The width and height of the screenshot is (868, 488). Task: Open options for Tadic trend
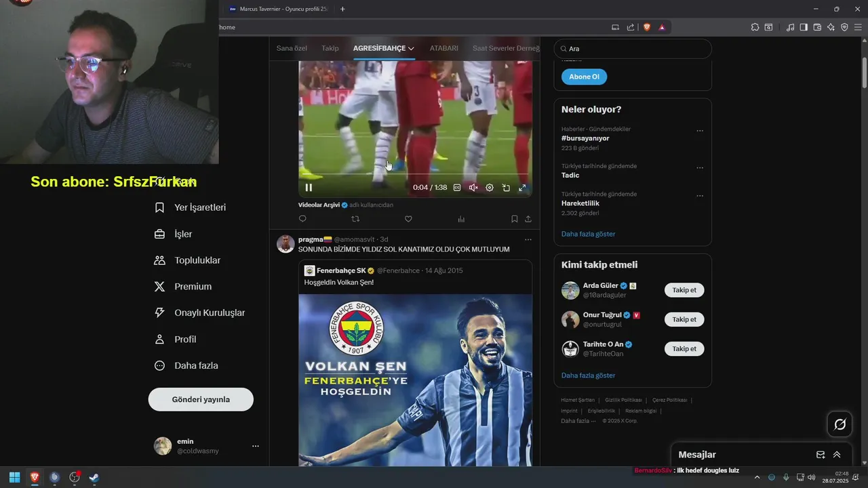click(700, 168)
